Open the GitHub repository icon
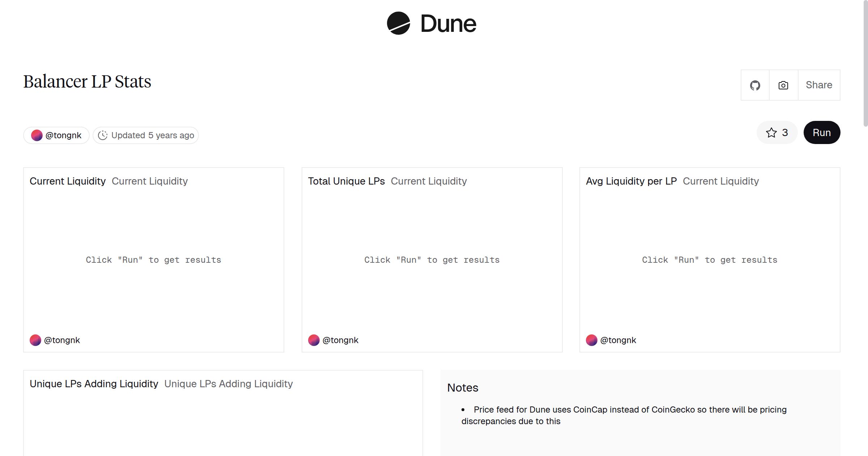Image resolution: width=868 pixels, height=456 pixels. pyautogui.click(x=755, y=85)
